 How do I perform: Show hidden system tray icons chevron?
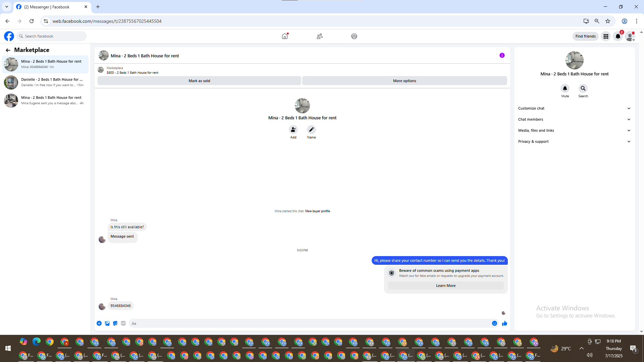[x=582, y=349]
